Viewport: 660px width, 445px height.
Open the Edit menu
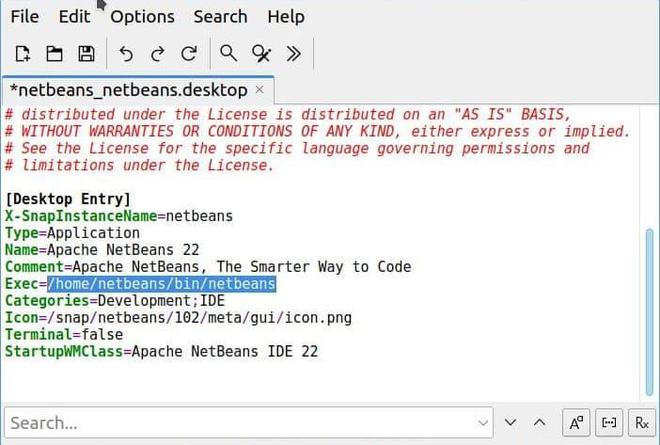[x=75, y=17]
